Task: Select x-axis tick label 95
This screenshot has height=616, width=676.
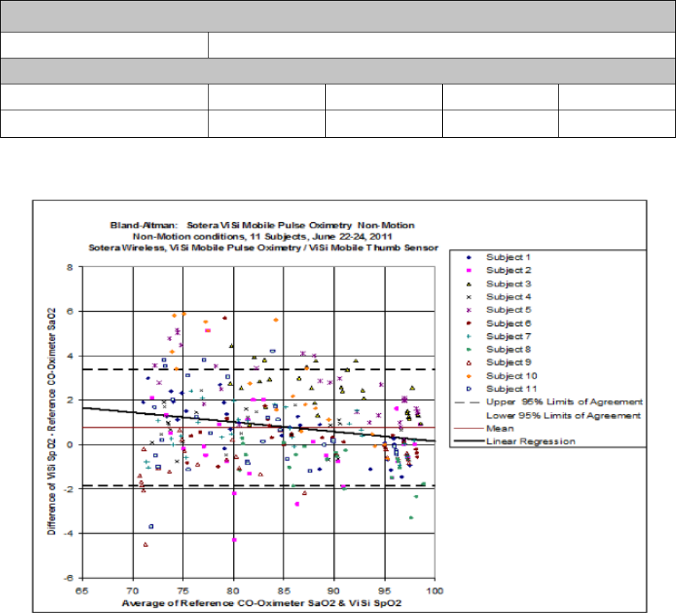Action: click(x=385, y=591)
